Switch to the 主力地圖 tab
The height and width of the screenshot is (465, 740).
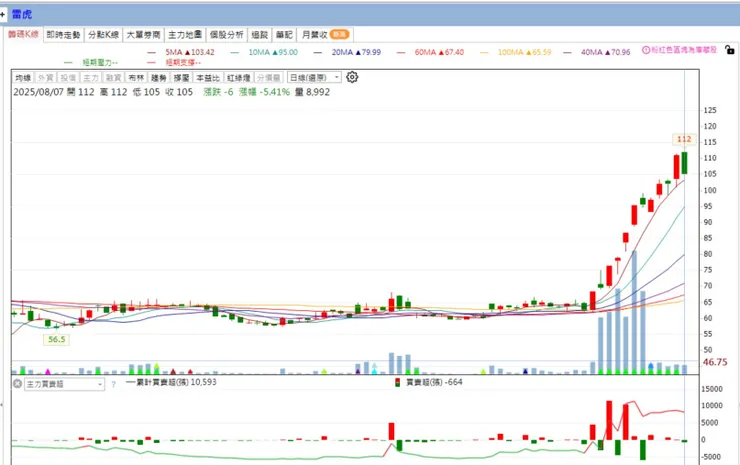pos(185,34)
